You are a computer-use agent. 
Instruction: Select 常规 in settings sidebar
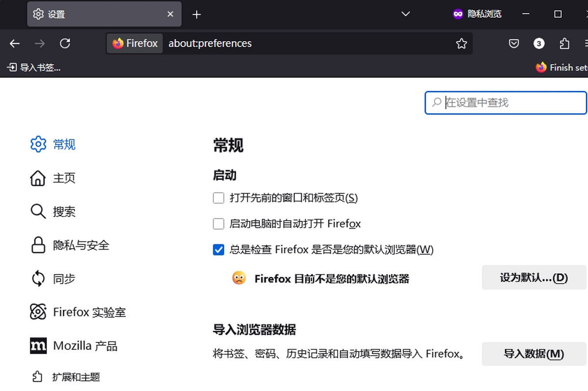pyautogui.click(x=53, y=144)
